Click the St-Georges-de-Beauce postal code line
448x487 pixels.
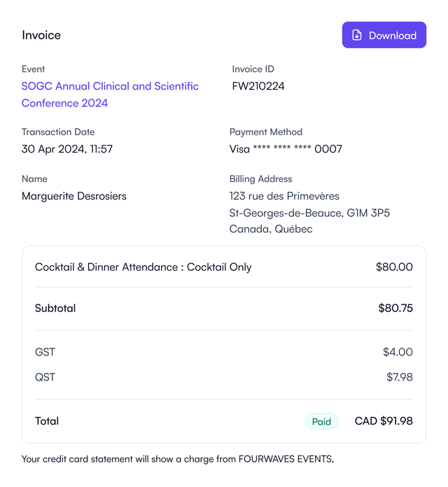point(309,213)
